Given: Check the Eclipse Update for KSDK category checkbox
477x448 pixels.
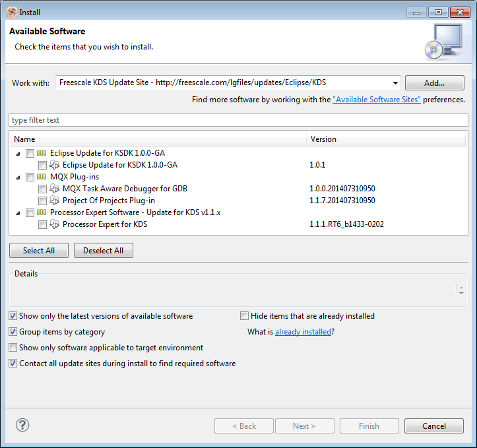Looking at the screenshot, I should [x=30, y=153].
